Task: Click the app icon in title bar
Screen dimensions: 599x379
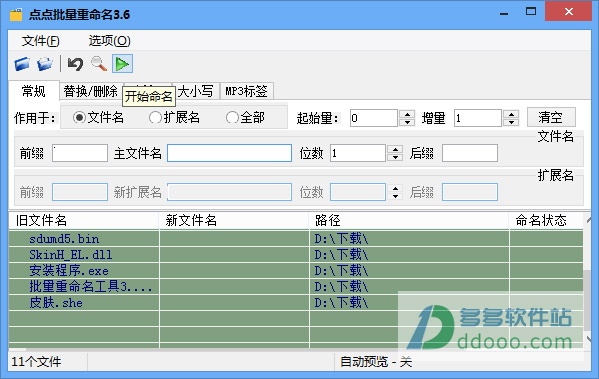Action: point(16,15)
